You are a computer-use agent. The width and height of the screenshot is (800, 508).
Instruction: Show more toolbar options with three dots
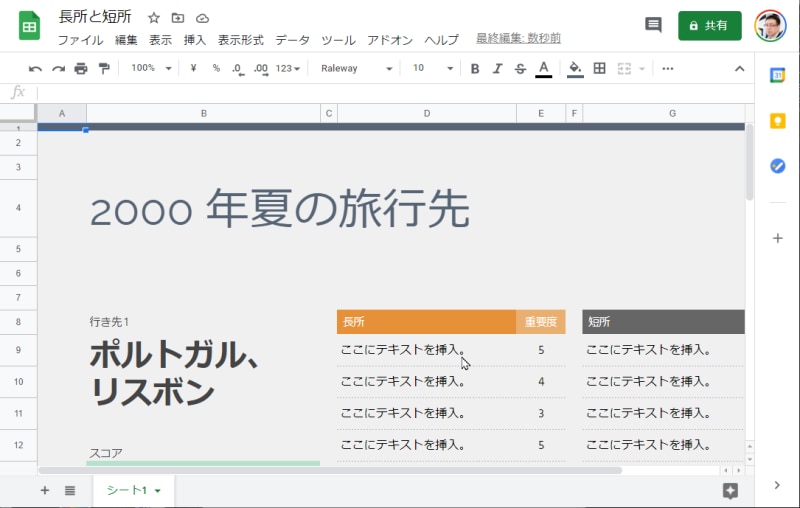coord(667,68)
